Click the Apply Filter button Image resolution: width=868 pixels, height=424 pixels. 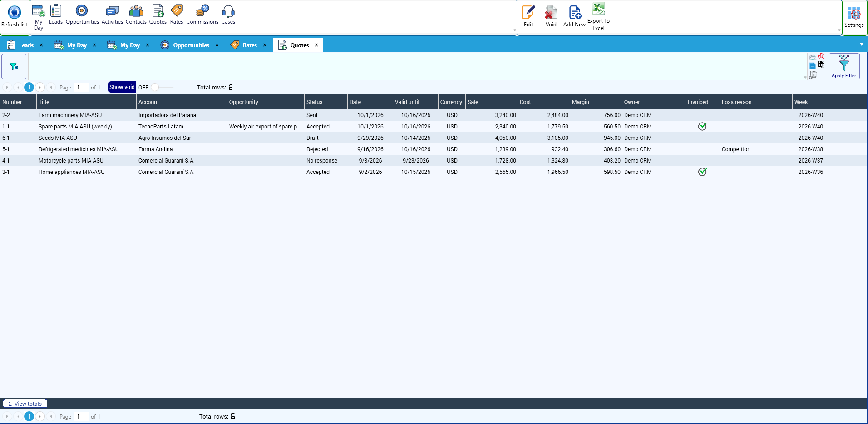(844, 66)
